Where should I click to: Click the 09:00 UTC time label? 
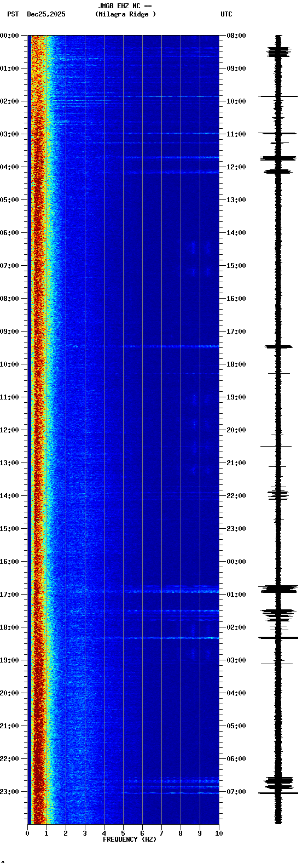click(236, 68)
